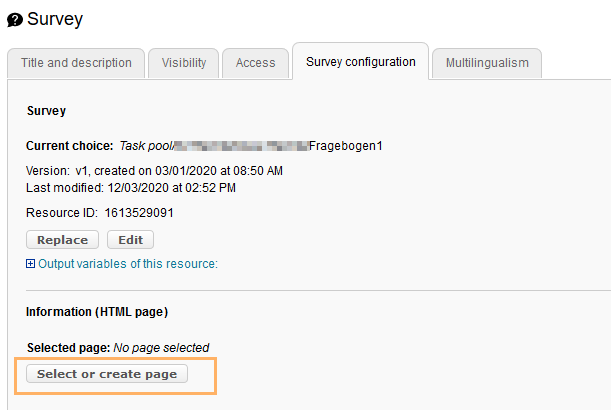Click the No page selected text
The image size is (611, 410).
(161, 348)
